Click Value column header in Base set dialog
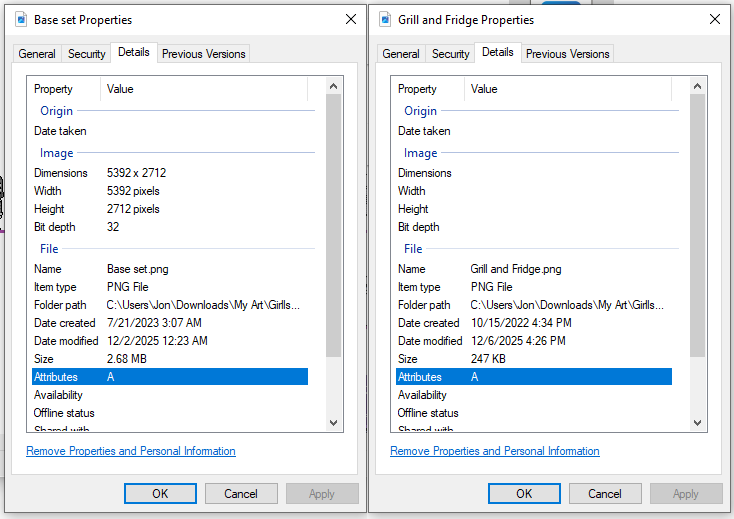Screen dimensions: 734x519 (x=204, y=89)
